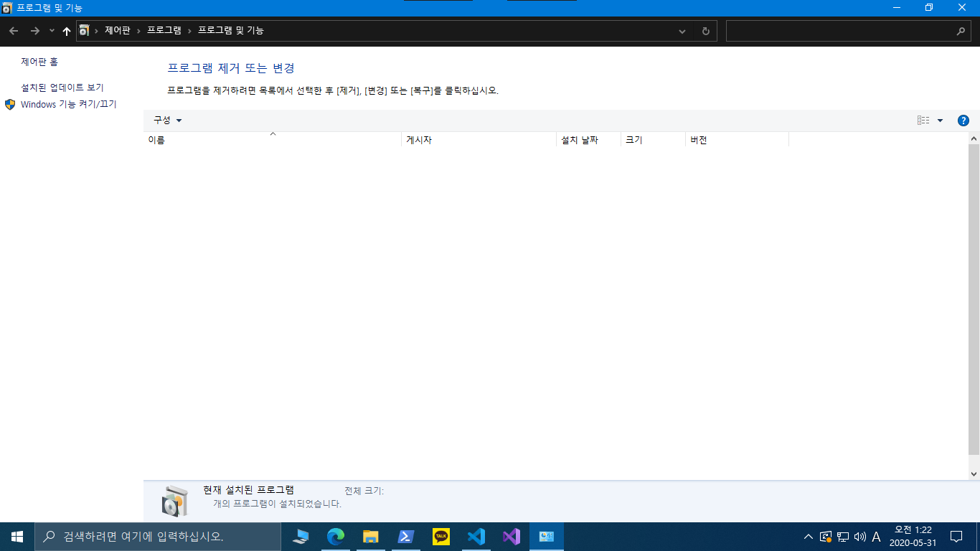This screenshot has height=551, width=980.
Task: Open network status tray icon
Action: click(x=843, y=537)
